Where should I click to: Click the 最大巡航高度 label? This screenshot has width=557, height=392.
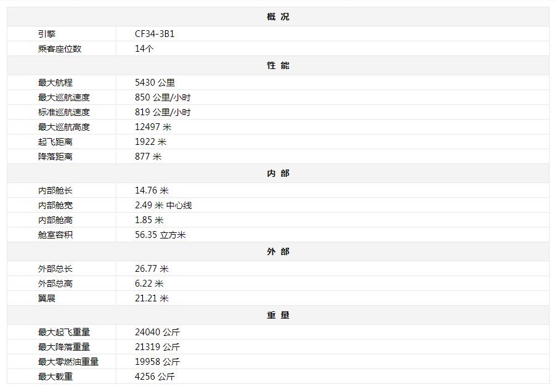(64, 127)
